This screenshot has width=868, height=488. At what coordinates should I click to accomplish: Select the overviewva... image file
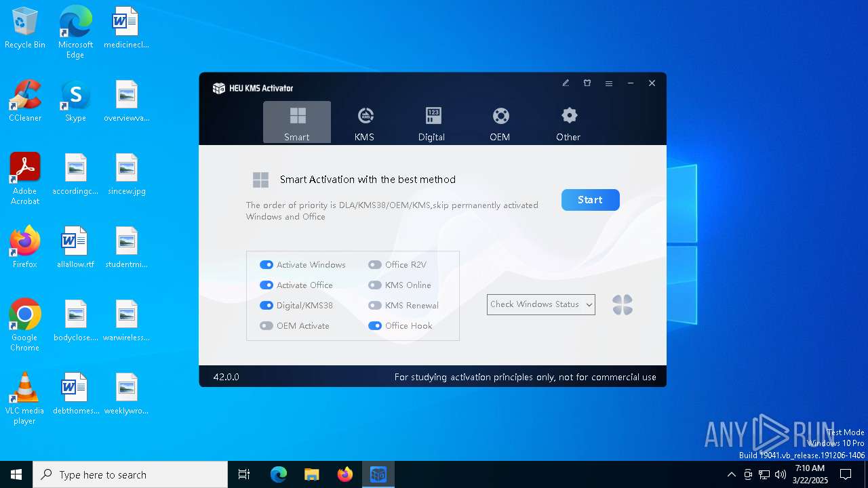tap(126, 101)
